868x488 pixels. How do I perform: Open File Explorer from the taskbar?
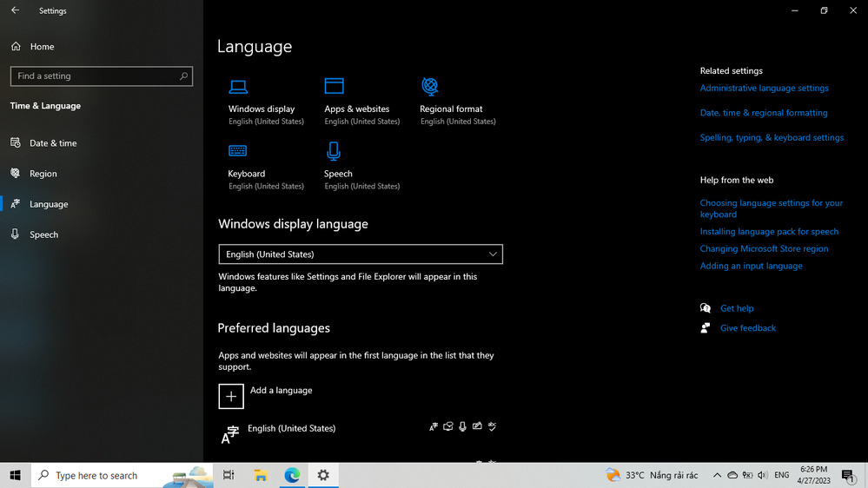click(260, 475)
